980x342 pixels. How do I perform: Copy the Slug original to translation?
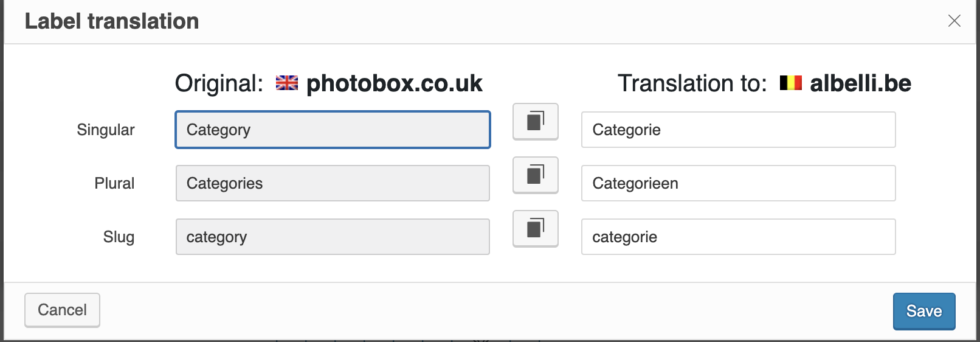536,229
